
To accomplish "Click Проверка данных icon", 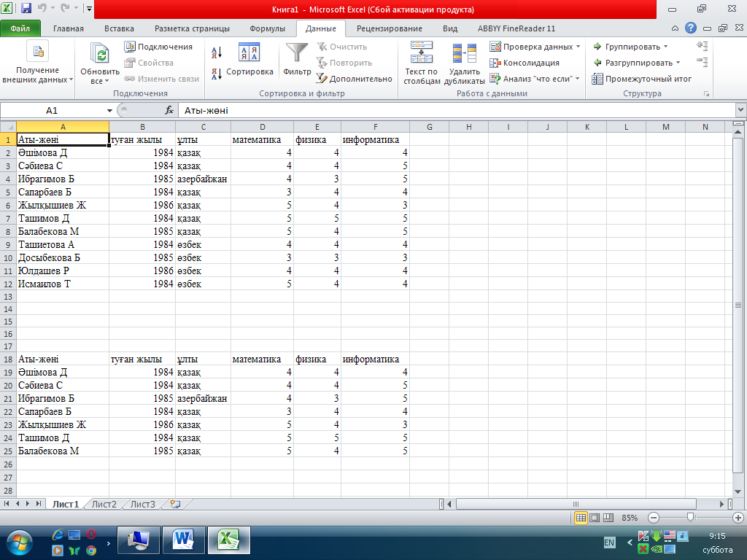I will click(495, 47).
